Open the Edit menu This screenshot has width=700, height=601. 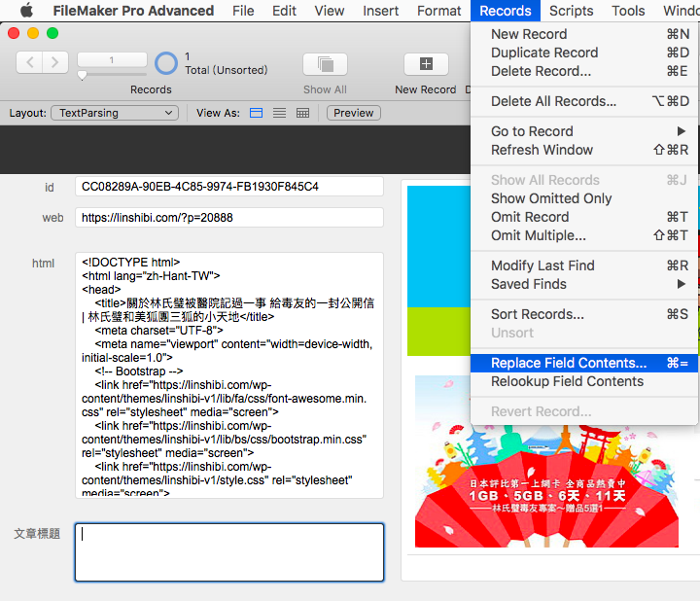(x=284, y=11)
